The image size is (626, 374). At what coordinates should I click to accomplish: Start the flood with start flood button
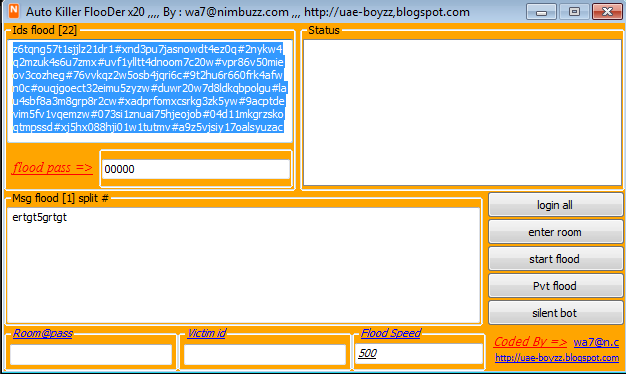[555, 259]
